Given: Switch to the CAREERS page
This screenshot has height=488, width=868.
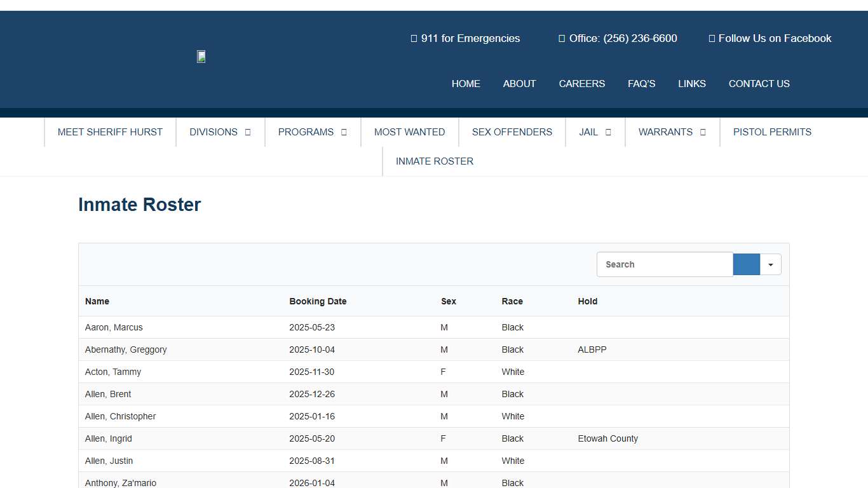Looking at the screenshot, I should (581, 83).
